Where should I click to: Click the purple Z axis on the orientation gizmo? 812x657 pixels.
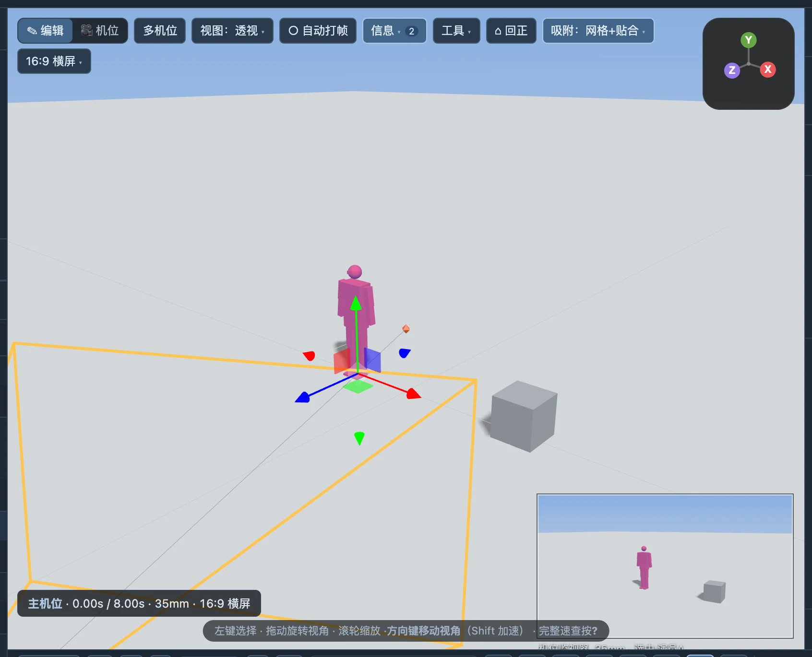pyautogui.click(x=732, y=70)
